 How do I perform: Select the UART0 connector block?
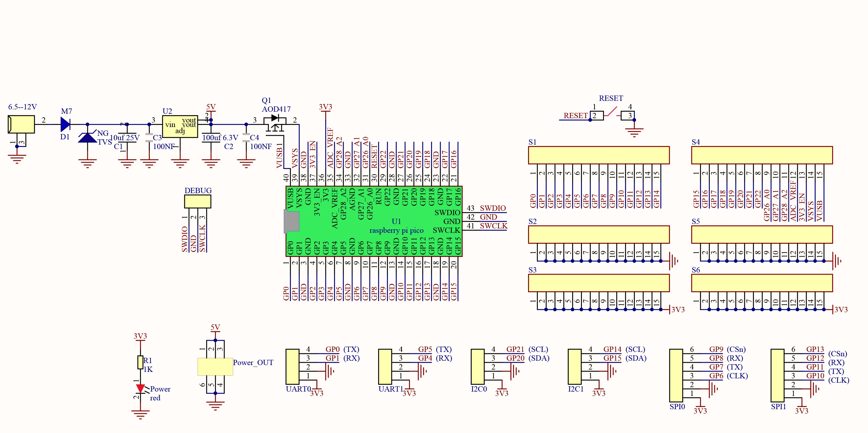point(293,367)
